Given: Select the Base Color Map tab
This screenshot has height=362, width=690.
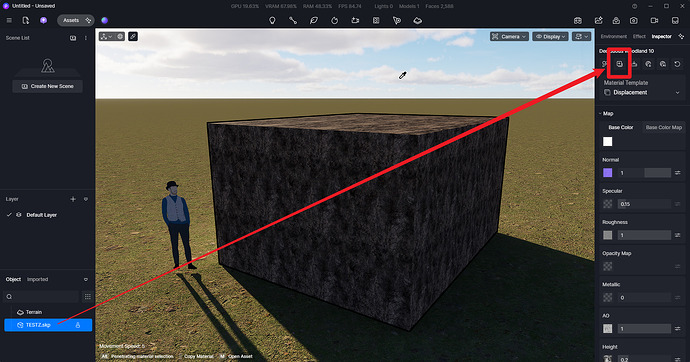Looking at the screenshot, I should point(663,128).
